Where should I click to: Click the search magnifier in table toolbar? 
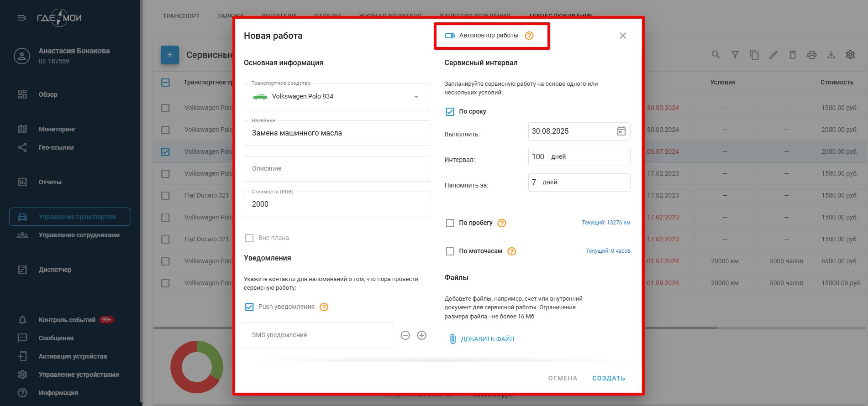pyautogui.click(x=715, y=55)
